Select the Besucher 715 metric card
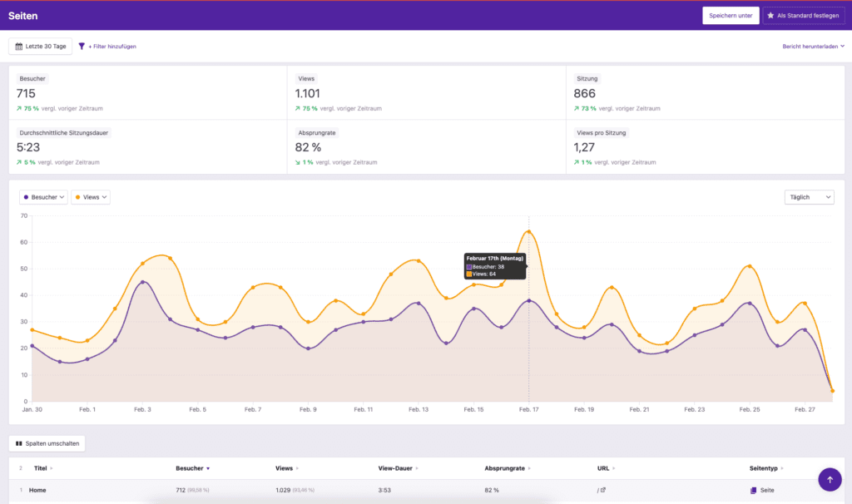This screenshot has height=504, width=852. coord(148,93)
